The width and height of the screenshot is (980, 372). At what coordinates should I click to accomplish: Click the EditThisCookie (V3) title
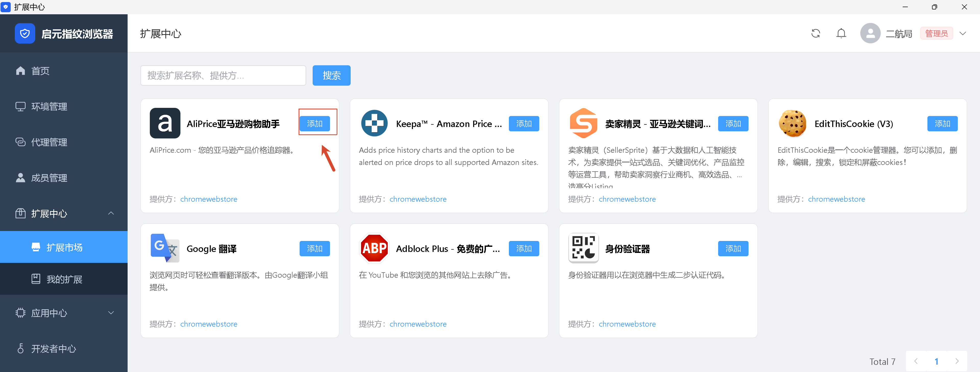coord(853,124)
